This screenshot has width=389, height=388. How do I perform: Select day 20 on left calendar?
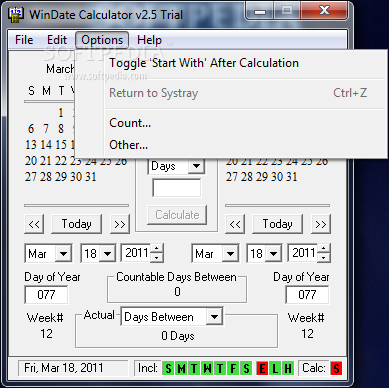[x=31, y=161]
